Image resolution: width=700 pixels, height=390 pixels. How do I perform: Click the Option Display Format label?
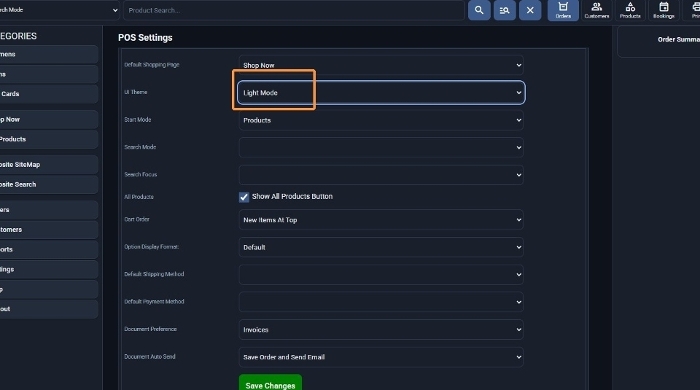[x=151, y=247]
